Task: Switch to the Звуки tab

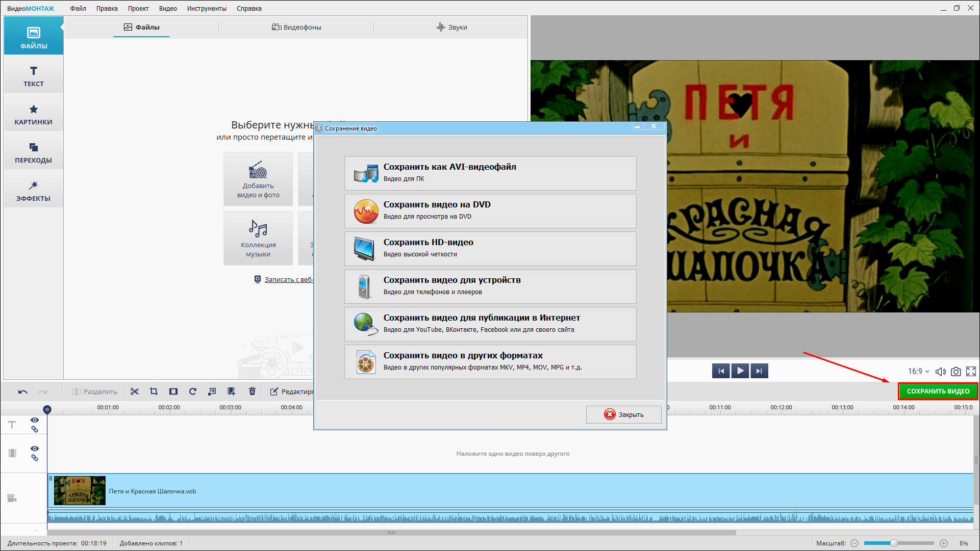Action: [451, 27]
